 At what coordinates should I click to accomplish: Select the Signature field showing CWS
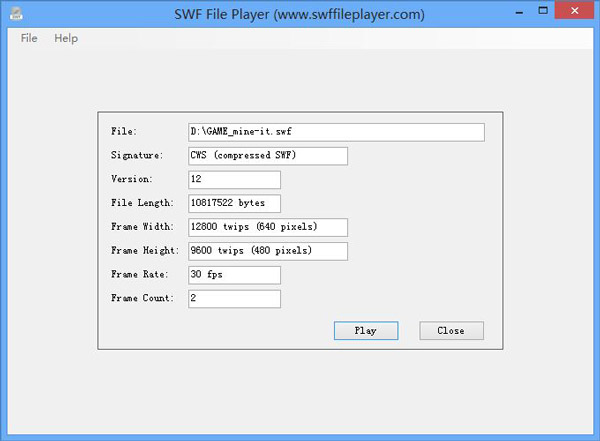tap(267, 156)
